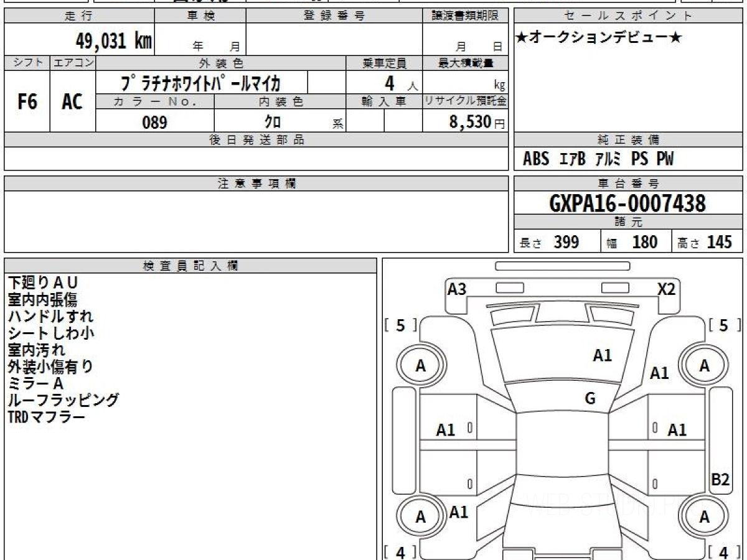747x560 pixels.
Task: Click the 車台番号 header
Action: (x=628, y=184)
